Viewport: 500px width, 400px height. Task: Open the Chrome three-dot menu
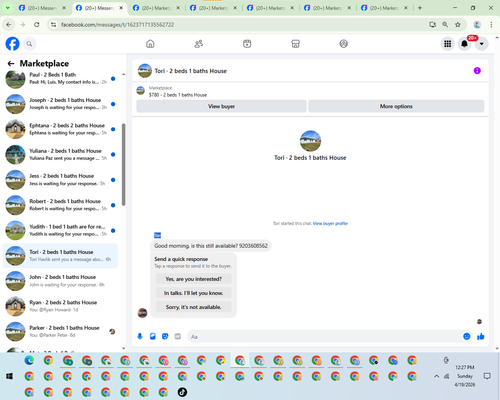pos(491,24)
